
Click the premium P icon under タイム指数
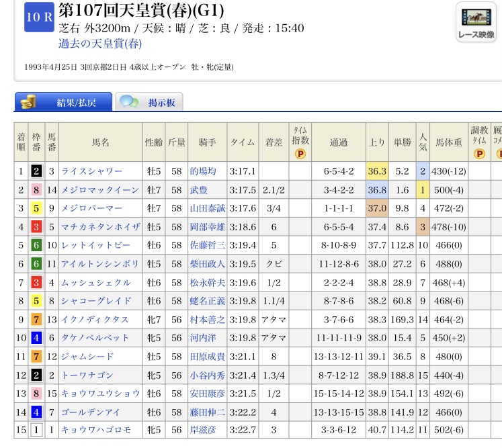coord(300,153)
